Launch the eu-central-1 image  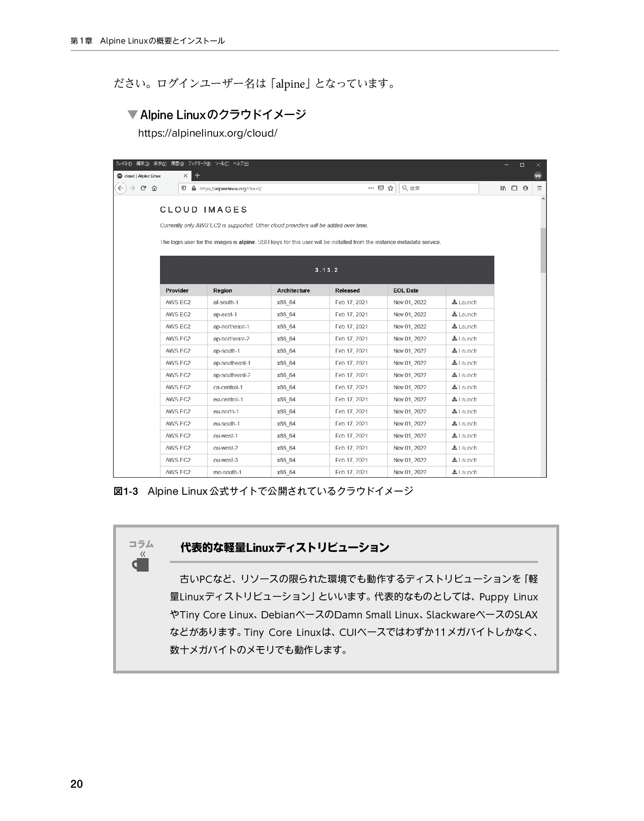(464, 399)
